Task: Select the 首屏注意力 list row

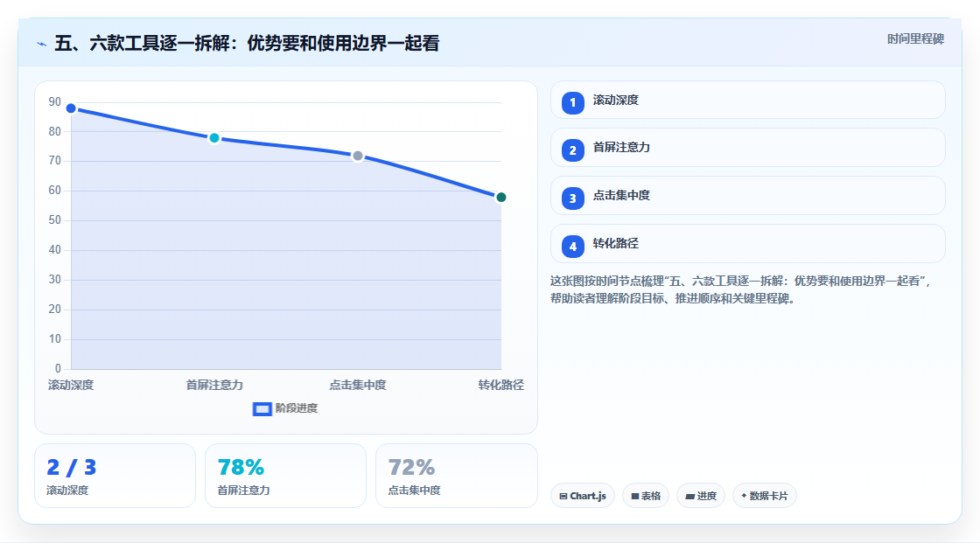Action: (747, 148)
